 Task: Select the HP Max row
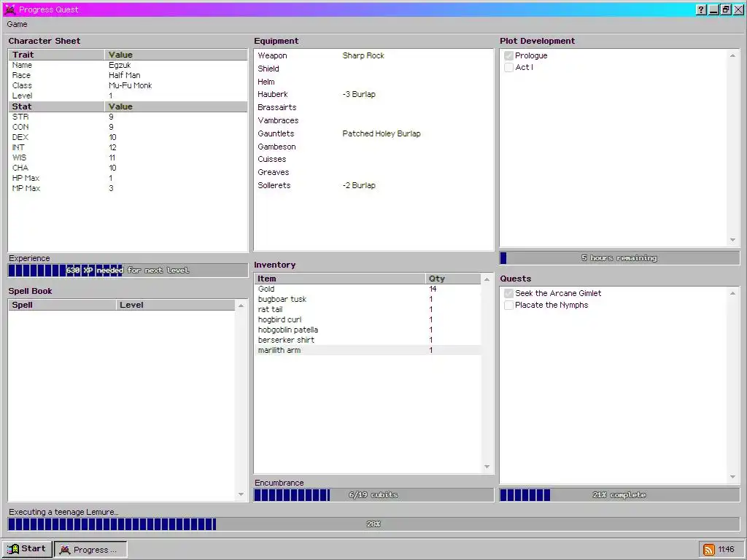pyautogui.click(x=128, y=178)
